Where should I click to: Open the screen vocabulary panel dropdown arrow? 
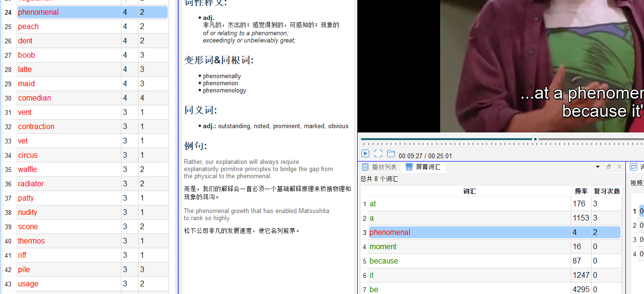[598, 167]
